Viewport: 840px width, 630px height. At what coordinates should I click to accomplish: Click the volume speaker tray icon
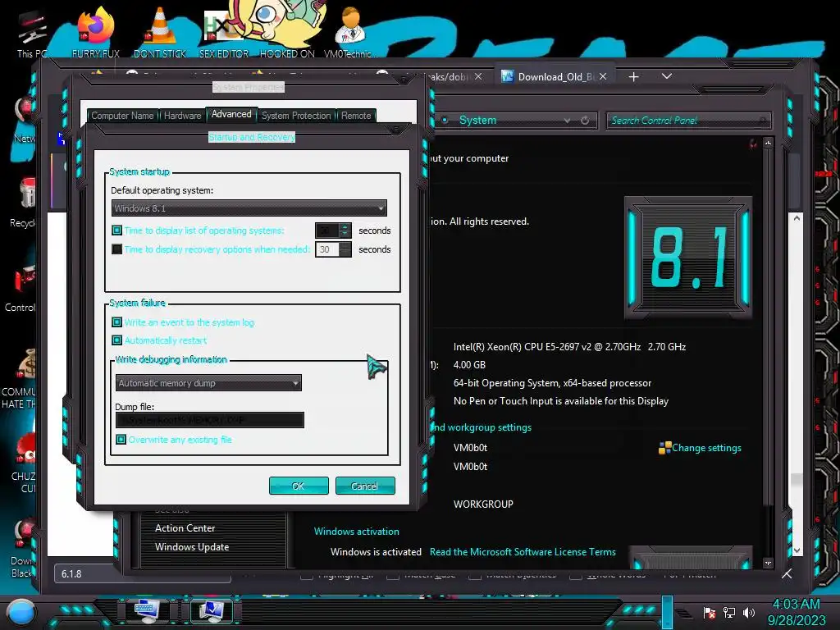(x=749, y=612)
